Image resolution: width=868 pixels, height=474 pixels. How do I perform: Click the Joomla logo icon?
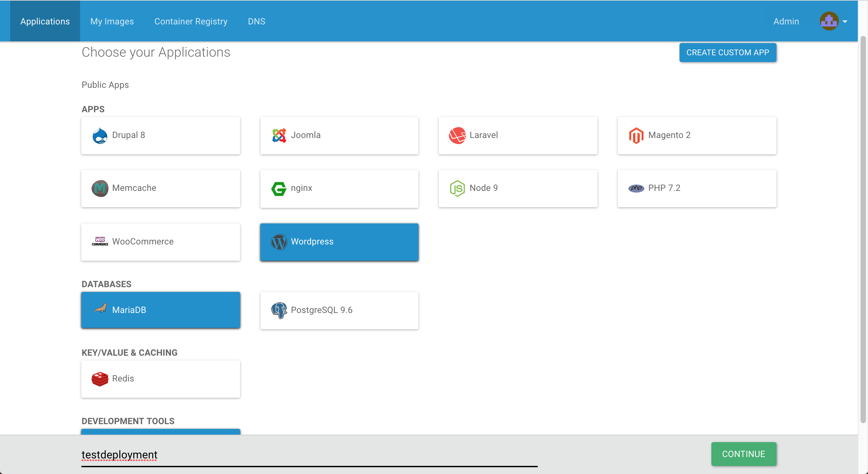click(279, 136)
